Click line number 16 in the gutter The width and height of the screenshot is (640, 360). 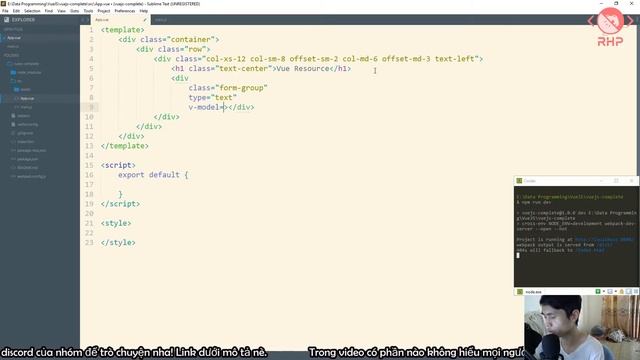[x=89, y=175]
